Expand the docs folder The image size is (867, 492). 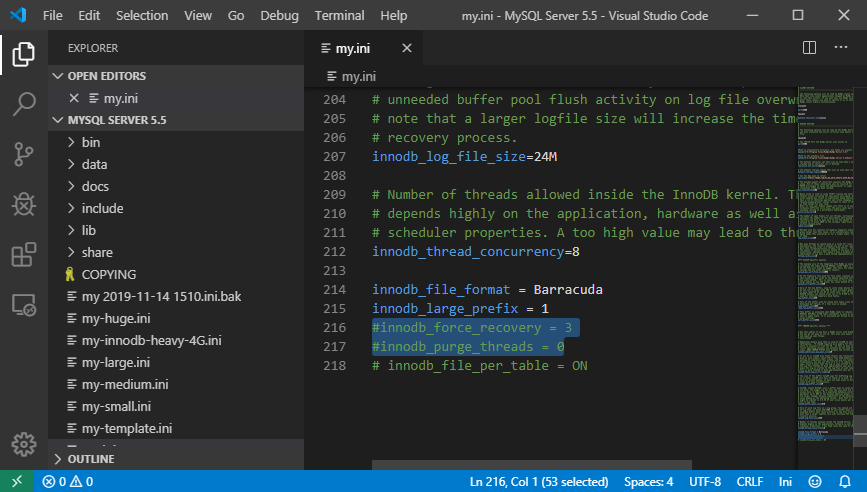71,186
